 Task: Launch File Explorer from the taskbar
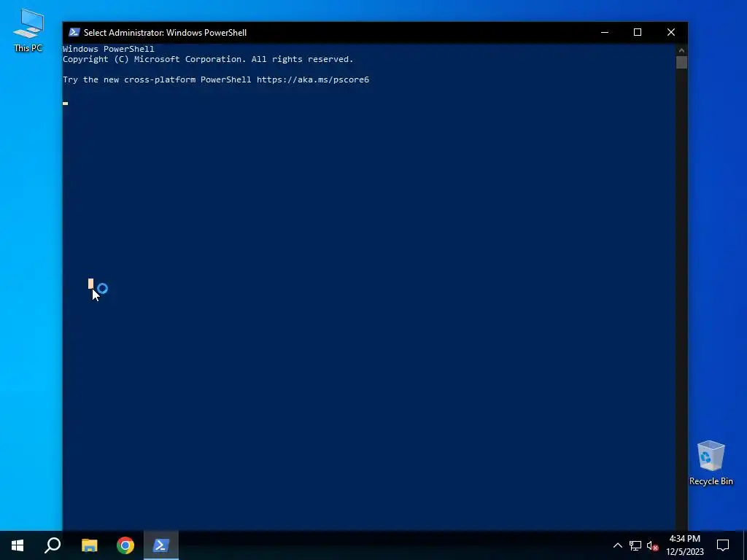click(x=89, y=545)
